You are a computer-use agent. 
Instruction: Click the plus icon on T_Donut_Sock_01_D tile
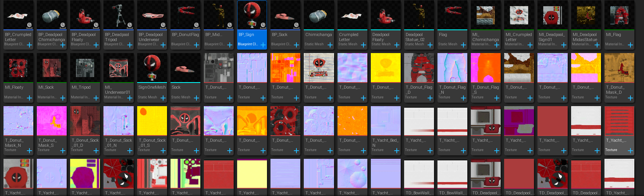click(x=96, y=151)
